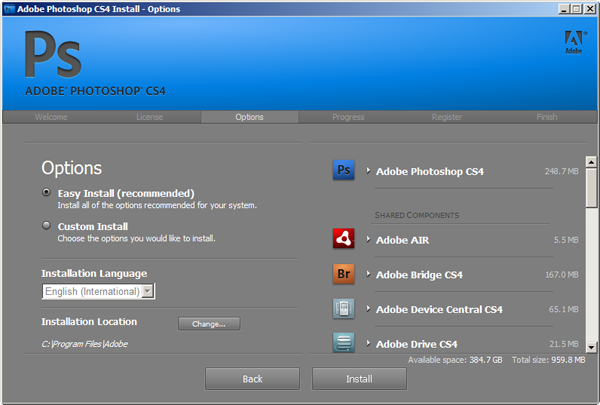The image size is (600, 405).
Task: Click the Adobe Photoshop CS4 component icon
Action: tap(344, 171)
